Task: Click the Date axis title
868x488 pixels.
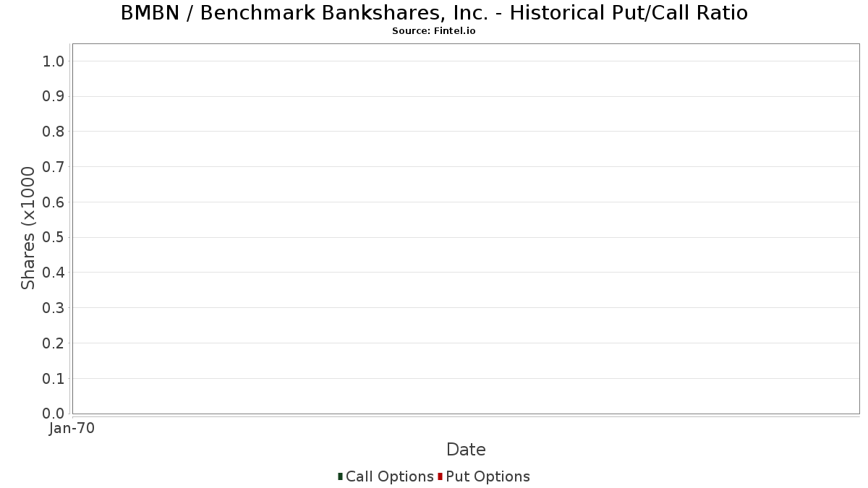Action: click(x=466, y=450)
